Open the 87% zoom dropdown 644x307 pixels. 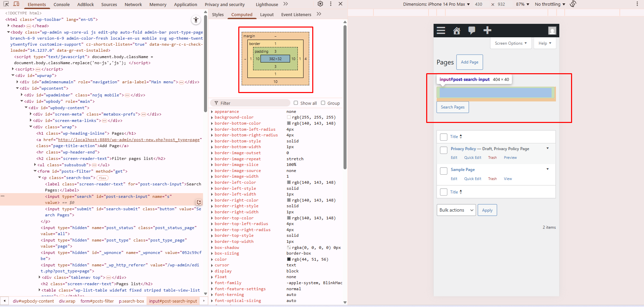click(523, 4)
